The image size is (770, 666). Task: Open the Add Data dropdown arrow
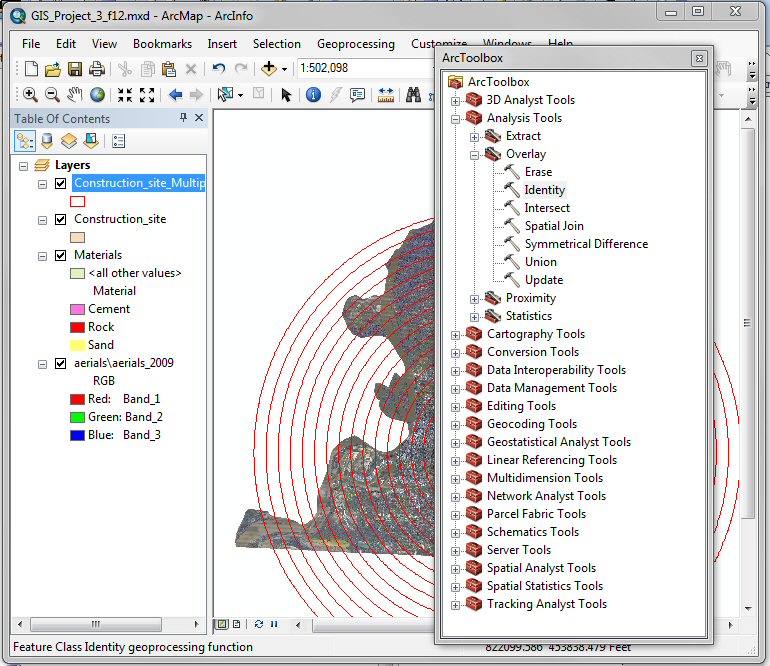[x=284, y=69]
